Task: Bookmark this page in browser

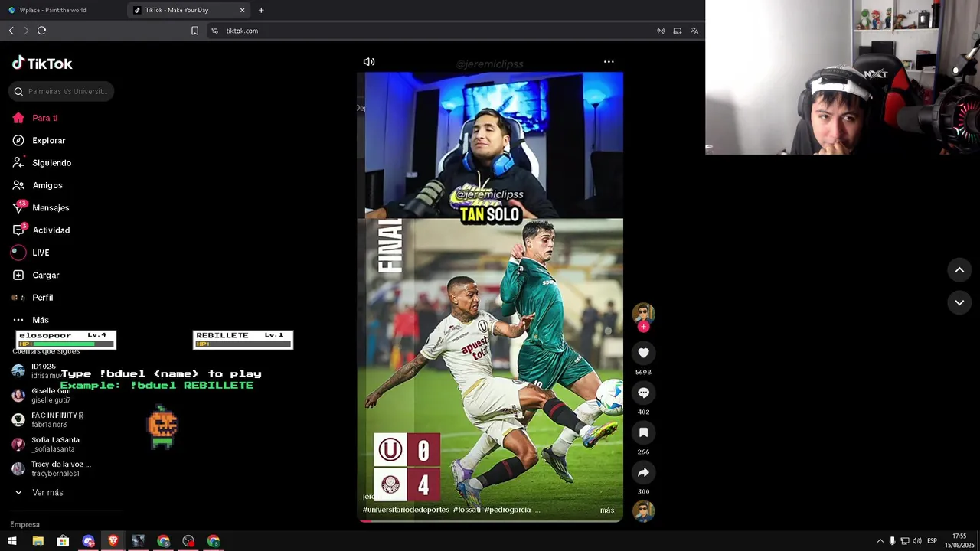Action: tap(194, 31)
